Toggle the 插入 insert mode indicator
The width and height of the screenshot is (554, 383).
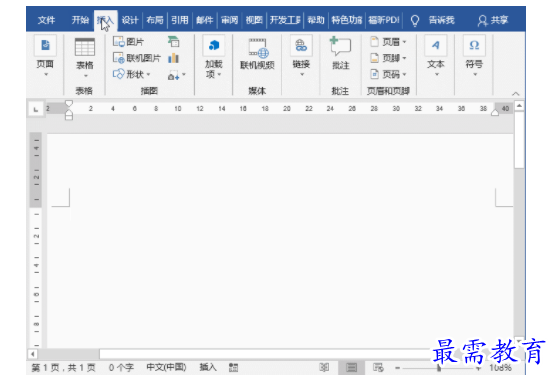(x=208, y=367)
